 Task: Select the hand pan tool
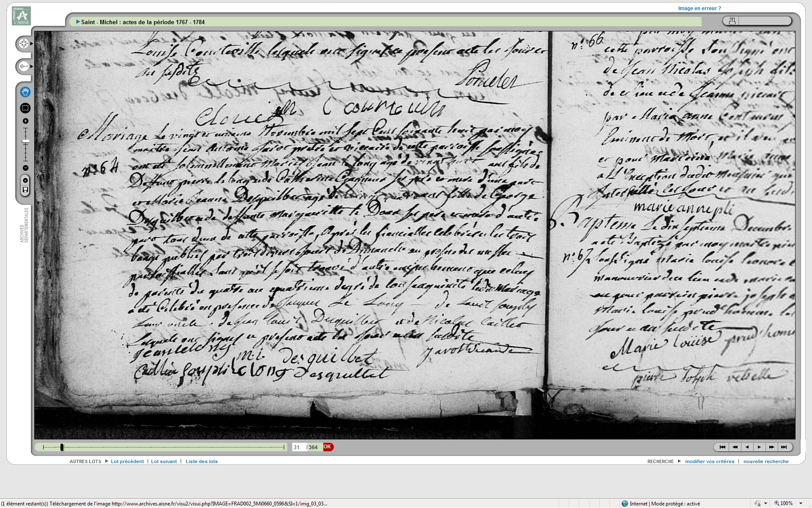[x=25, y=92]
